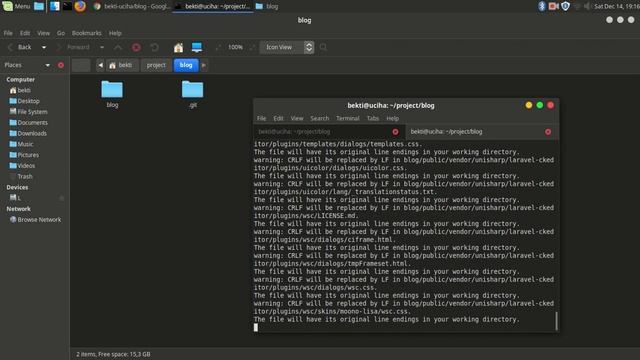Screen dimensions: 640x360
Task: Switch to the Chrome bekti-uciha/blog taskbar window
Action: pyautogui.click(x=131, y=6)
